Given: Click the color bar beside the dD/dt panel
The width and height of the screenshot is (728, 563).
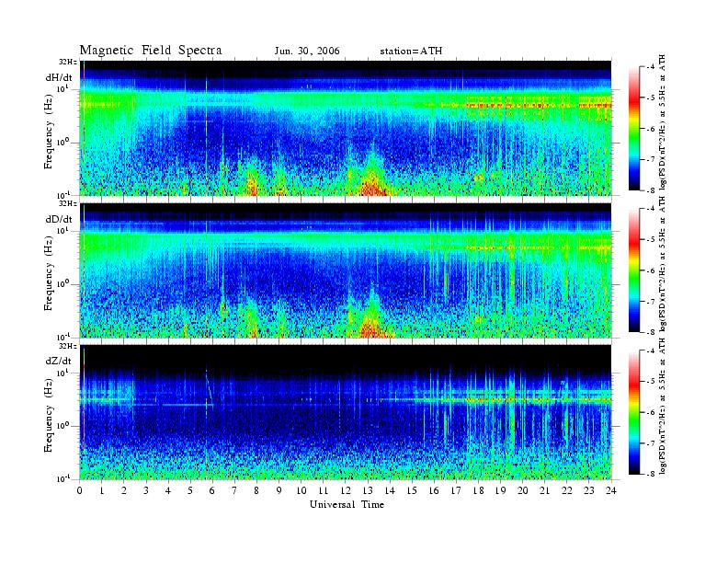Looking at the screenshot, I should coord(633,270).
